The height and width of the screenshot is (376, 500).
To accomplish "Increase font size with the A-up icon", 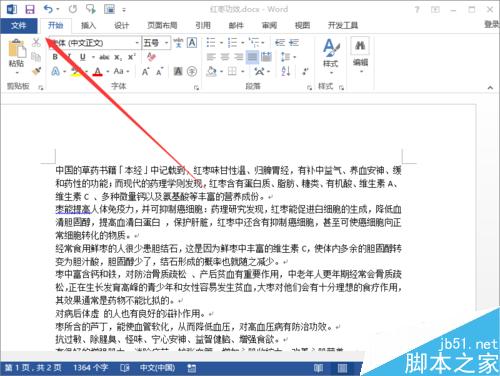I will (x=145, y=71).
